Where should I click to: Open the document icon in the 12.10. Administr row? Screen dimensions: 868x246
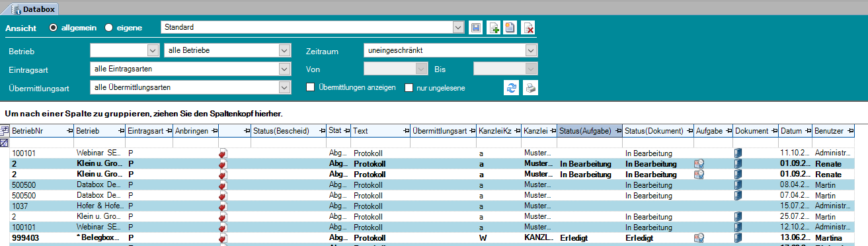(738, 227)
